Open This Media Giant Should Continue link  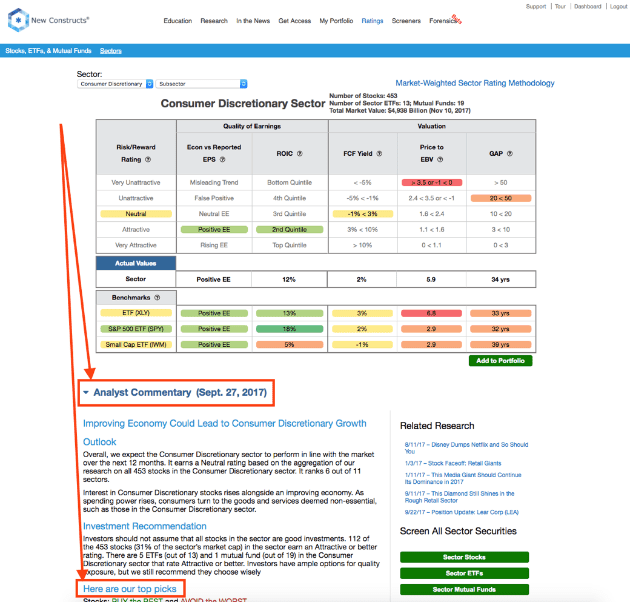[x=463, y=478]
